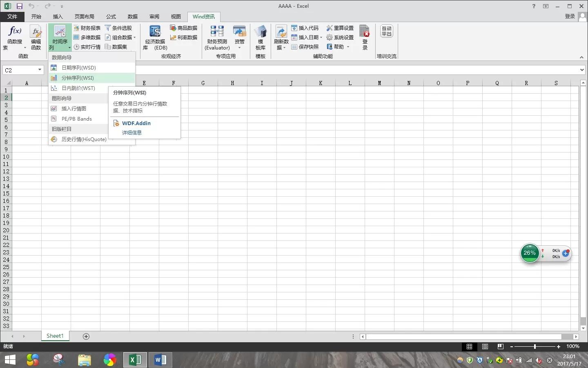This screenshot has height=368, width=588.
Task: Switch to the 数据 ribbon tab
Action: click(x=133, y=16)
